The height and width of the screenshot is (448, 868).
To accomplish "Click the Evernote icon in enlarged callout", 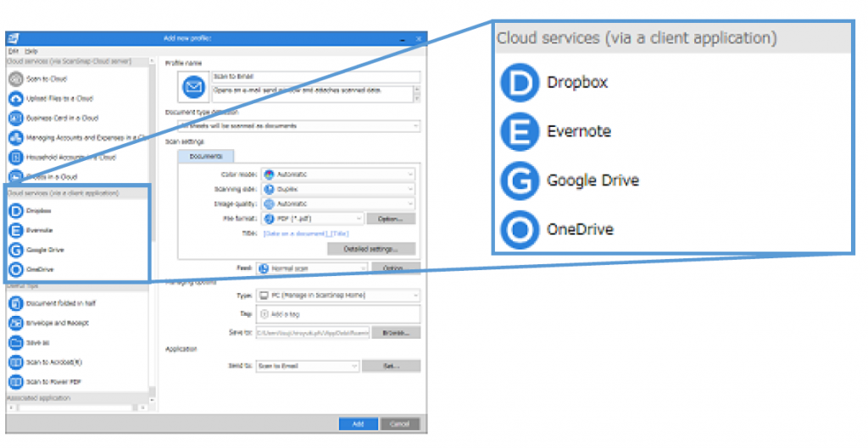I will (520, 131).
